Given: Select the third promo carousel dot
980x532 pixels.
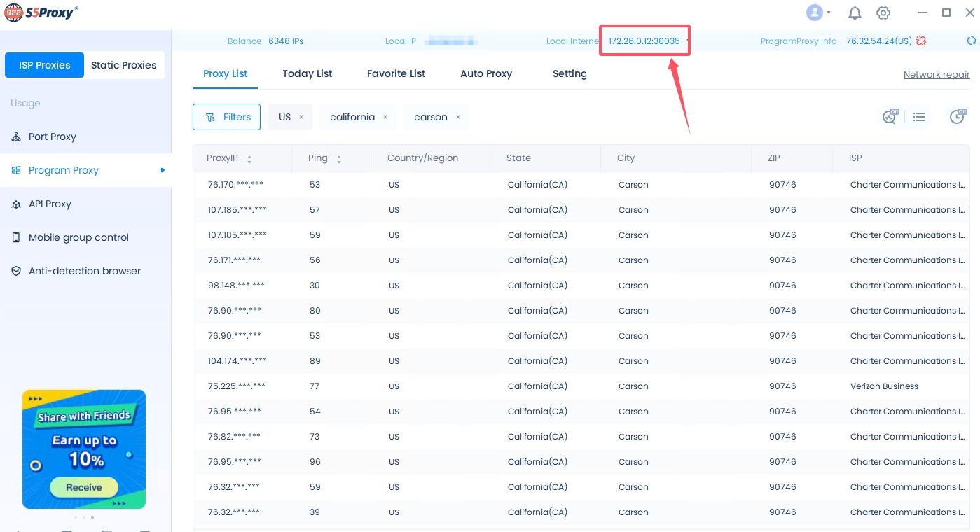Looking at the screenshot, I should coord(92,517).
